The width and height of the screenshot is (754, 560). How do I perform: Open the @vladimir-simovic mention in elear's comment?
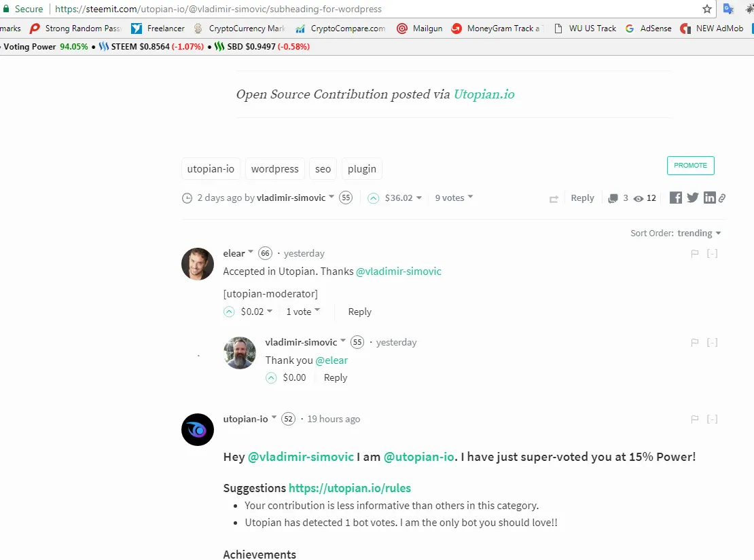[399, 272]
